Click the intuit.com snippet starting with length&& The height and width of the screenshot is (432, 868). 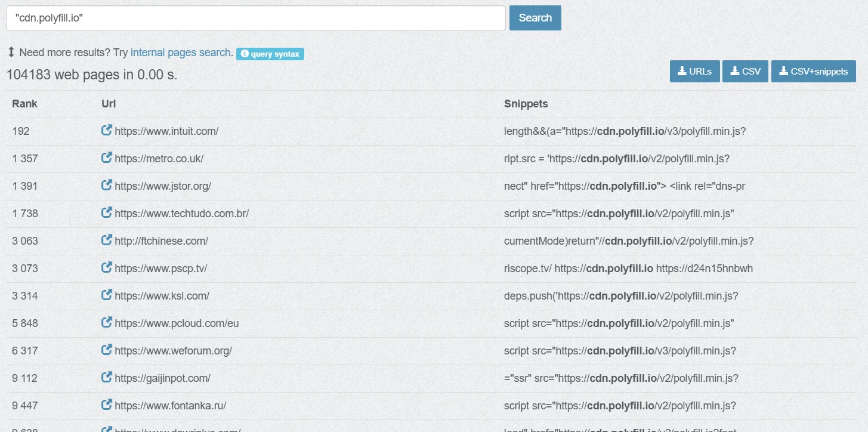(625, 131)
